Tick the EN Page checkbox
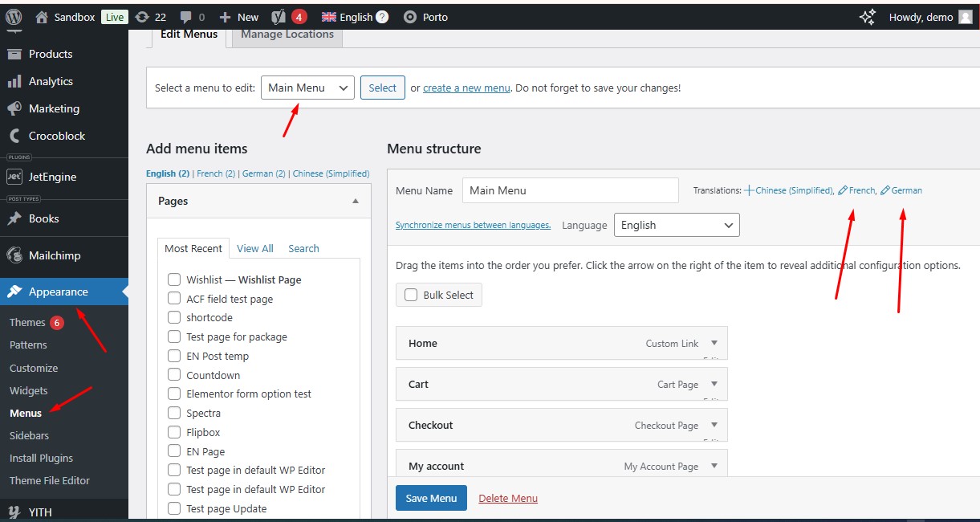Image resolution: width=980 pixels, height=522 pixels. [174, 451]
